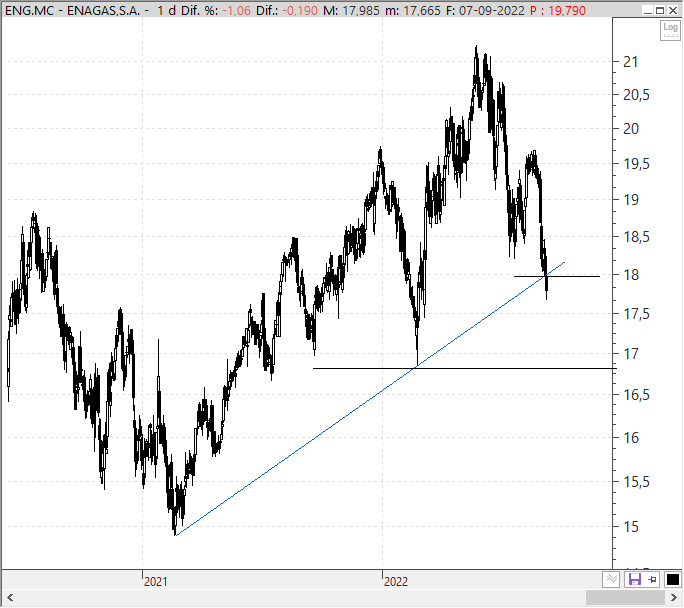Click the '15' price axis label
Screen dimensions: 684x608
click(631, 527)
